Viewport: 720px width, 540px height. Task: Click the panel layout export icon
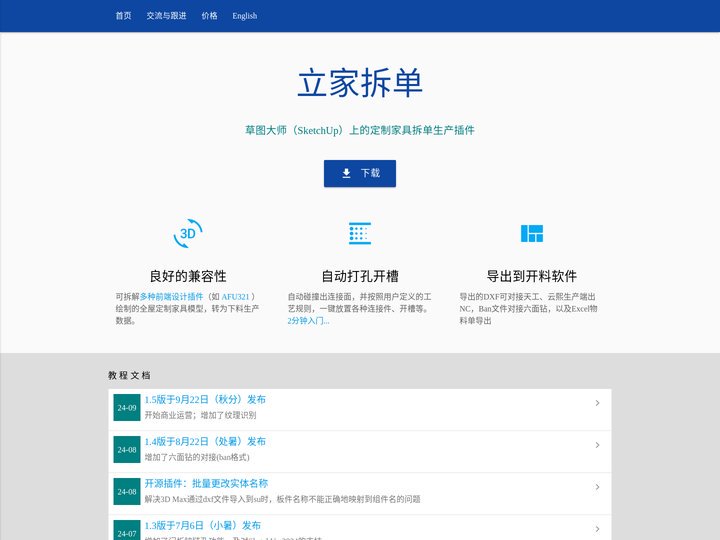click(x=532, y=233)
